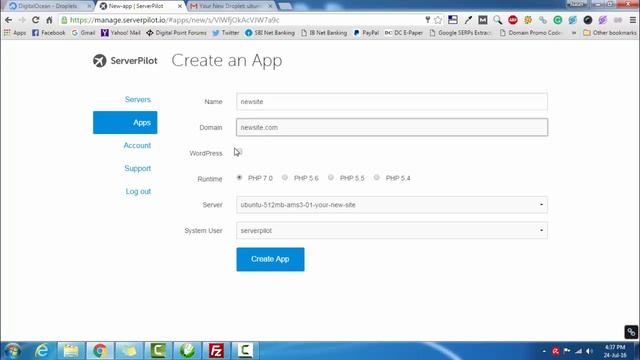The height and width of the screenshot is (360, 640).
Task: Open Gmail bookmark
Action: (x=83, y=33)
